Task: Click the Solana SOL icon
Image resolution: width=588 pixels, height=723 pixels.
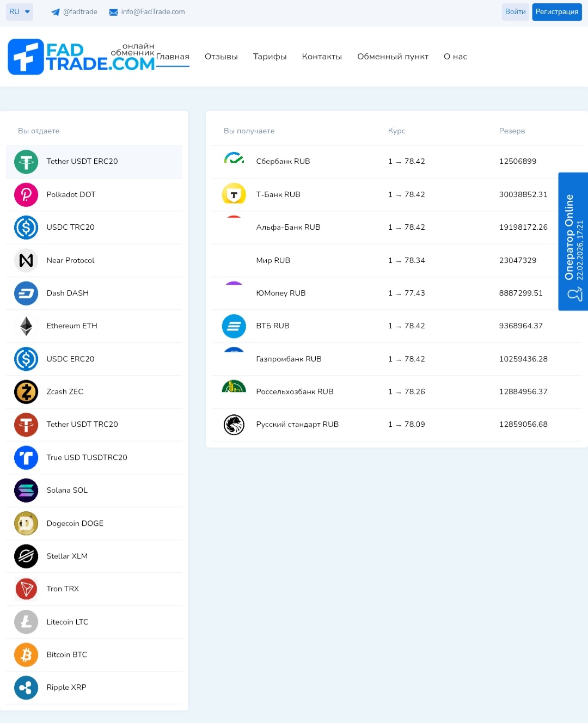Action: tap(26, 490)
